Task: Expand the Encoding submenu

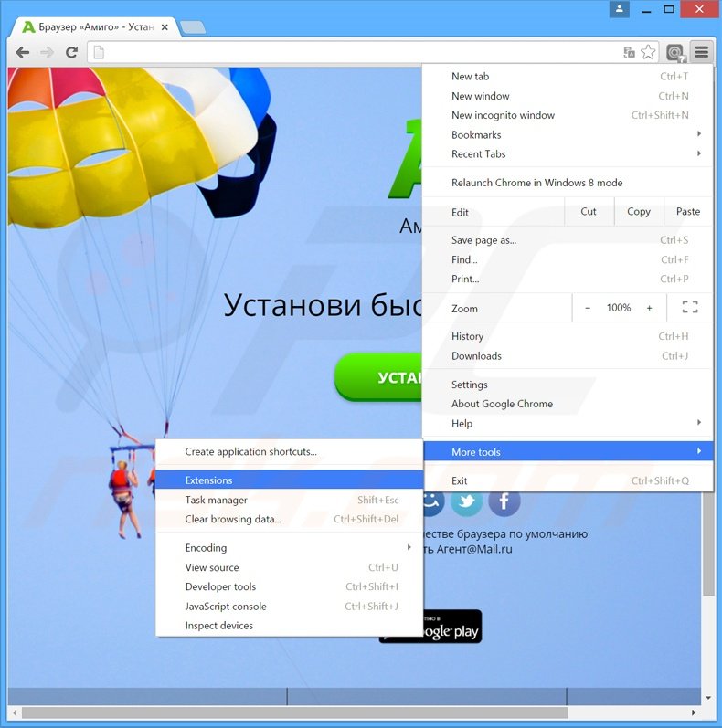Action: (x=289, y=548)
